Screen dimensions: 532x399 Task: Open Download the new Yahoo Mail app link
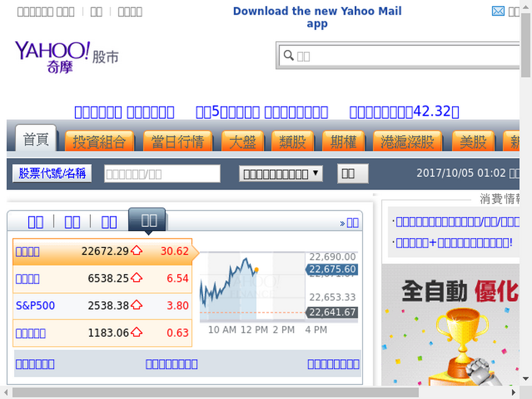[317, 17]
